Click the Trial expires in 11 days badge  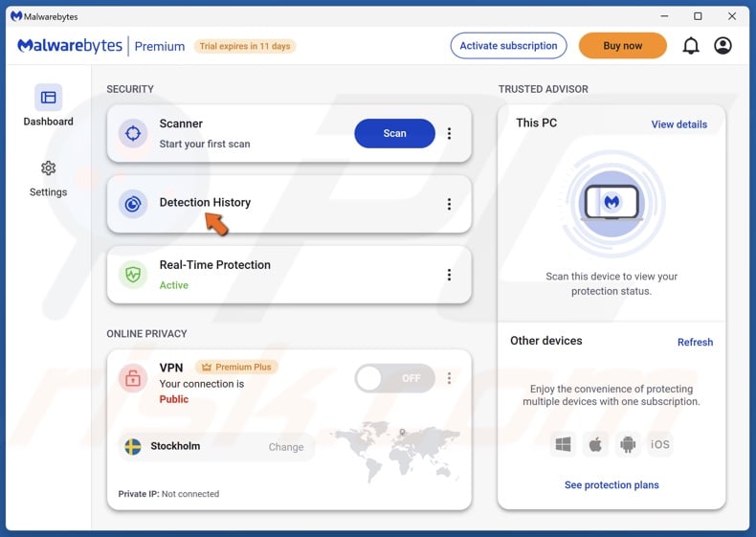[245, 46]
